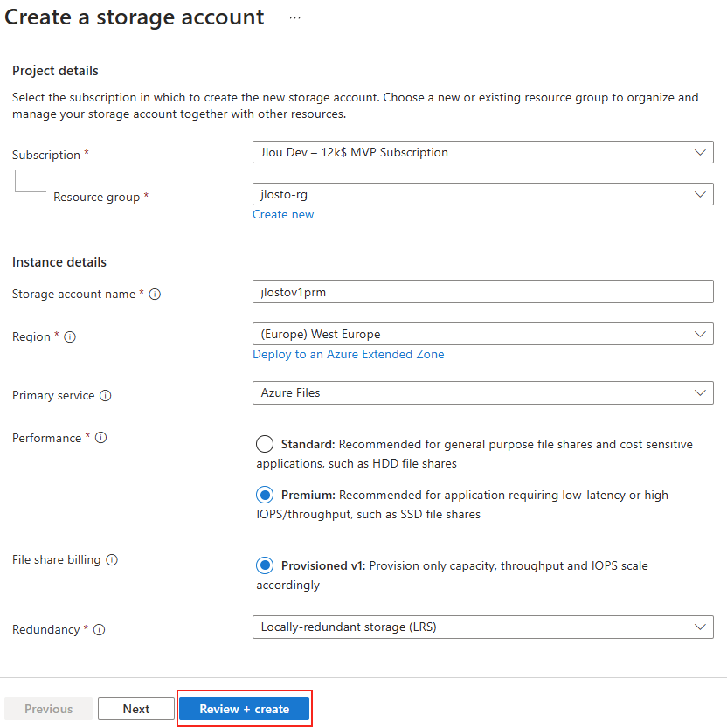Expand the Primary service dropdown
The image size is (727, 728).
point(483,392)
